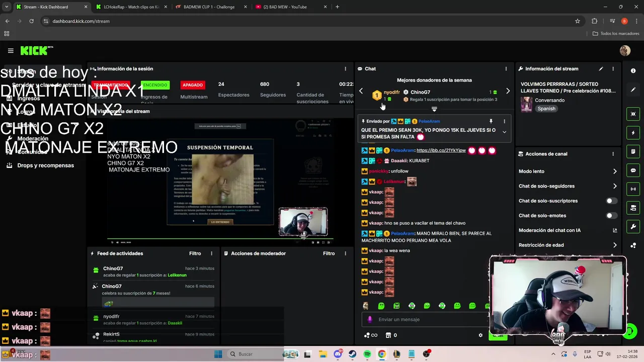
Task: Open the chat shop icon
Action: [388, 335]
